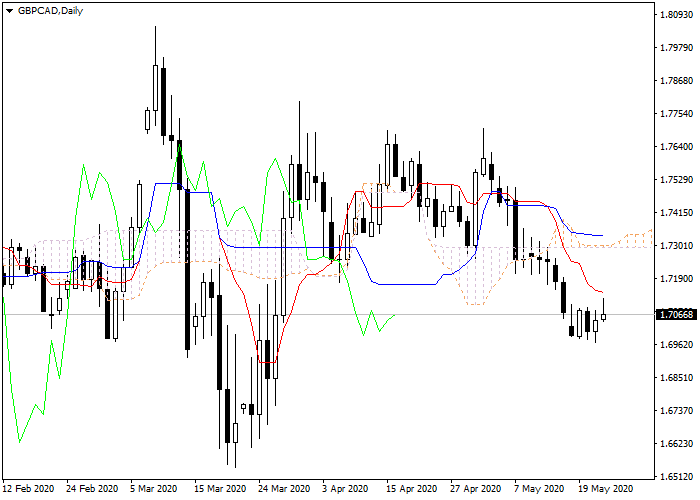Click price scale value 1.69620

coord(676,345)
